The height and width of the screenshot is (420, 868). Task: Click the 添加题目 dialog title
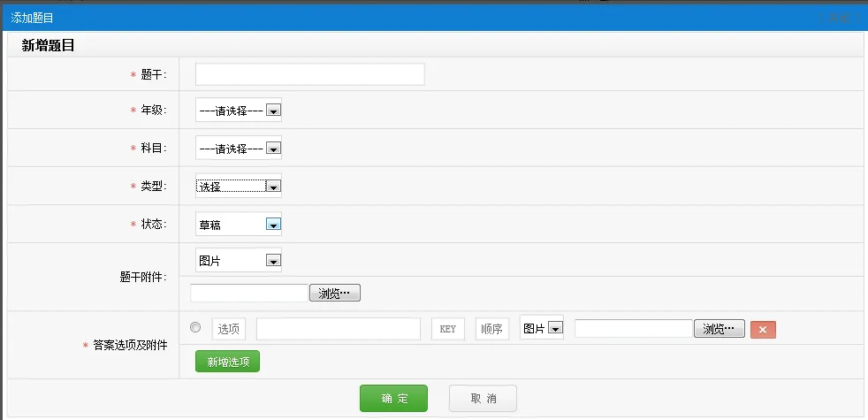32,18
